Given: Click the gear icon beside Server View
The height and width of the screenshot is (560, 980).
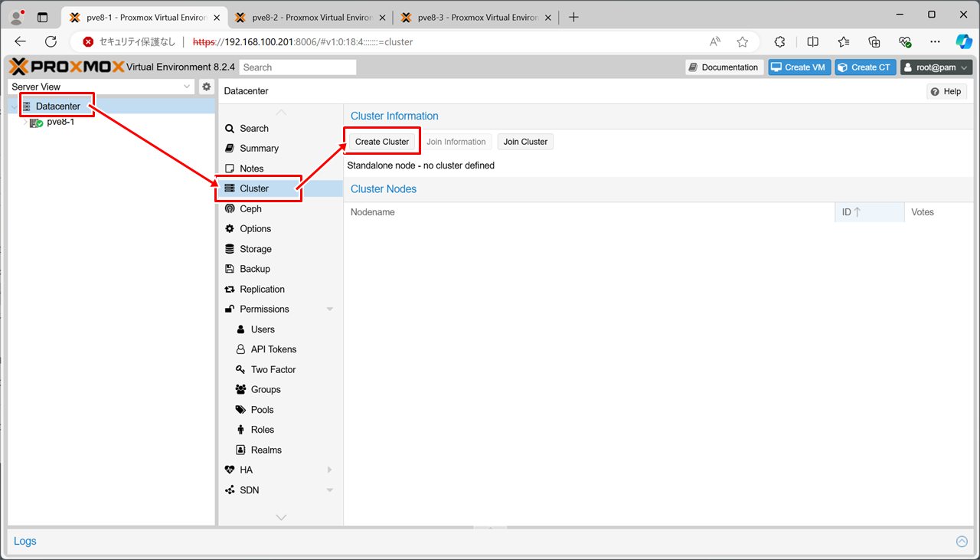Looking at the screenshot, I should click(206, 87).
